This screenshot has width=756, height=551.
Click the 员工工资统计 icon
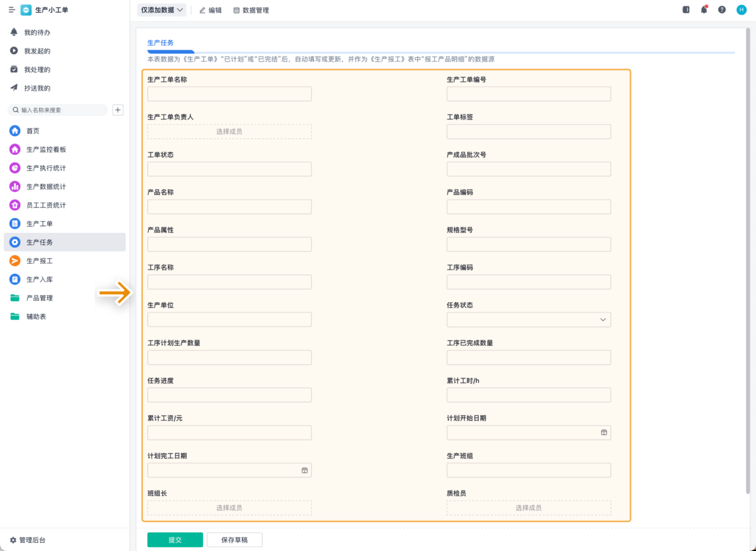15,205
